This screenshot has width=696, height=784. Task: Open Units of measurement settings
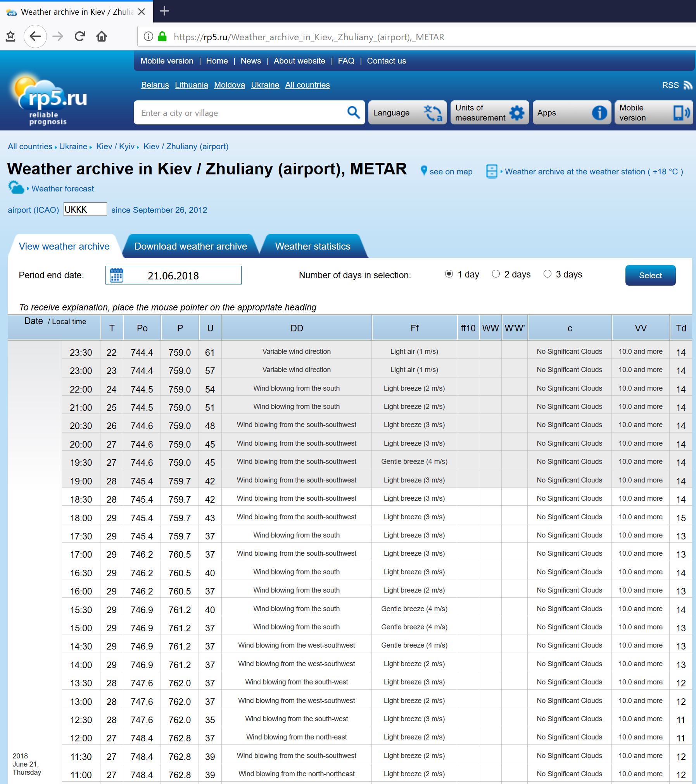point(489,113)
